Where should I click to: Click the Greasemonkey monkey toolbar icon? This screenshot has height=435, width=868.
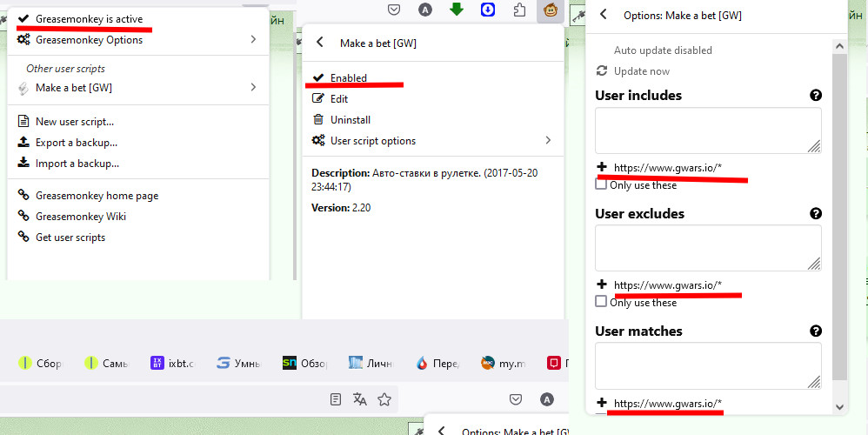point(551,10)
